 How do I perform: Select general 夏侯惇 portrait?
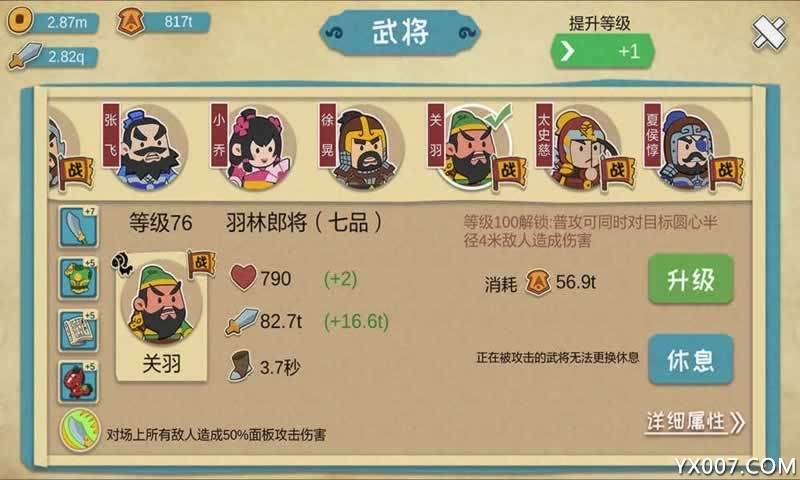coord(690,147)
